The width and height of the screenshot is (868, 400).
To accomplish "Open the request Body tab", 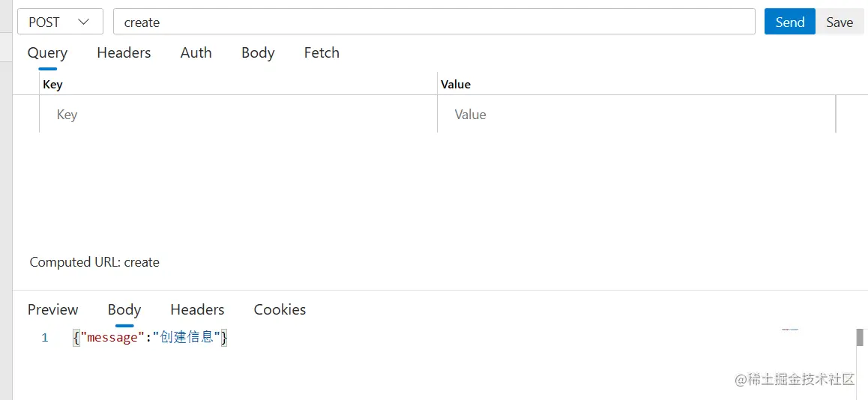I will (258, 53).
